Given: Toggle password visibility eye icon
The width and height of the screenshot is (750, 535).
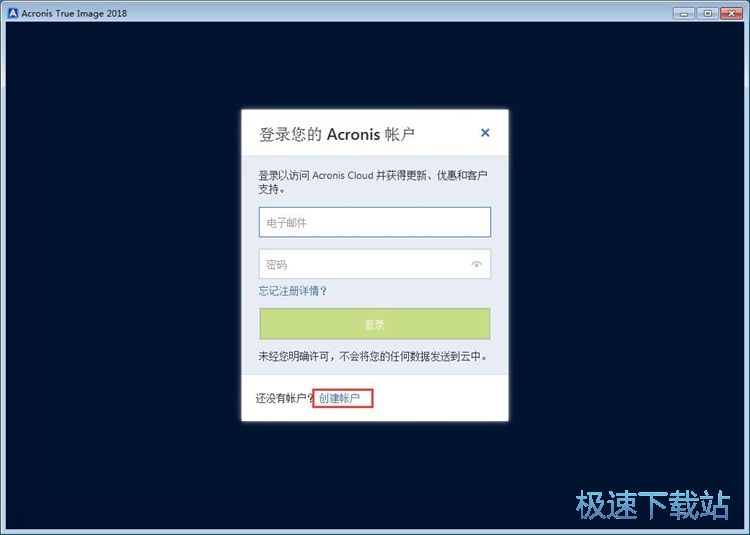Looking at the screenshot, I should [x=476, y=264].
